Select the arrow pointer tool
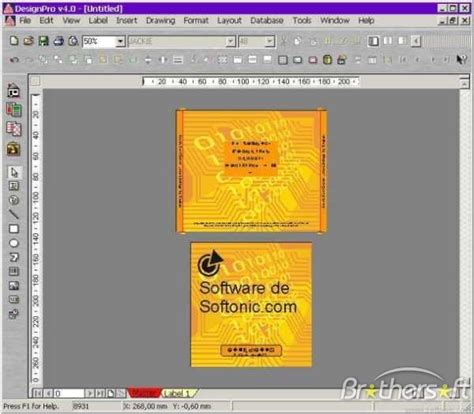Image resolution: width=474 pixels, height=414 pixels. coord(14,172)
